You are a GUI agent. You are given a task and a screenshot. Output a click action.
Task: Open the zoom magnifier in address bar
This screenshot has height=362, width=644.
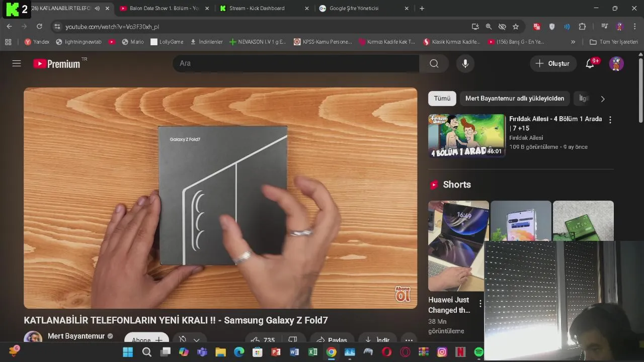click(489, 27)
